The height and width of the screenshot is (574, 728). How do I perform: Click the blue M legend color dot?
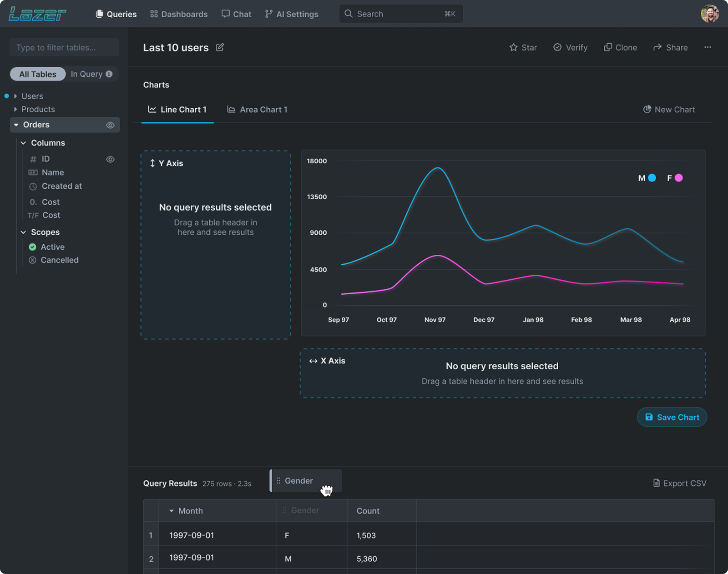(x=652, y=178)
